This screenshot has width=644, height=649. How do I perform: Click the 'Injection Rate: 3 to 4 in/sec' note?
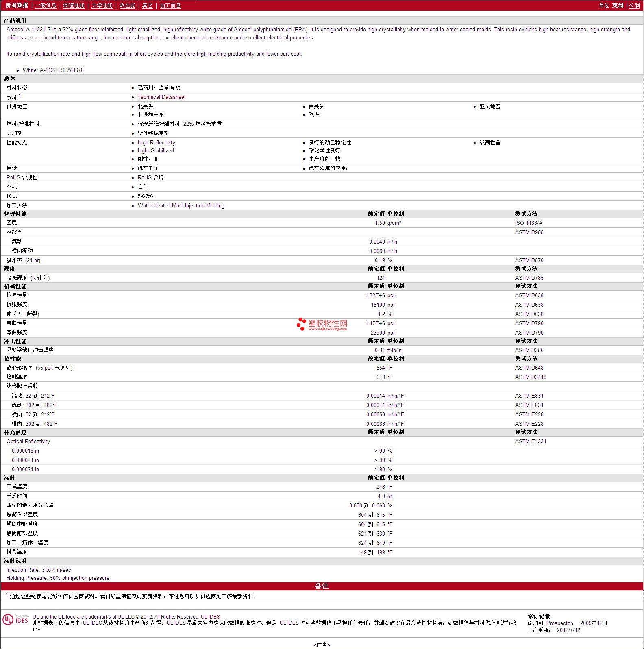point(39,570)
